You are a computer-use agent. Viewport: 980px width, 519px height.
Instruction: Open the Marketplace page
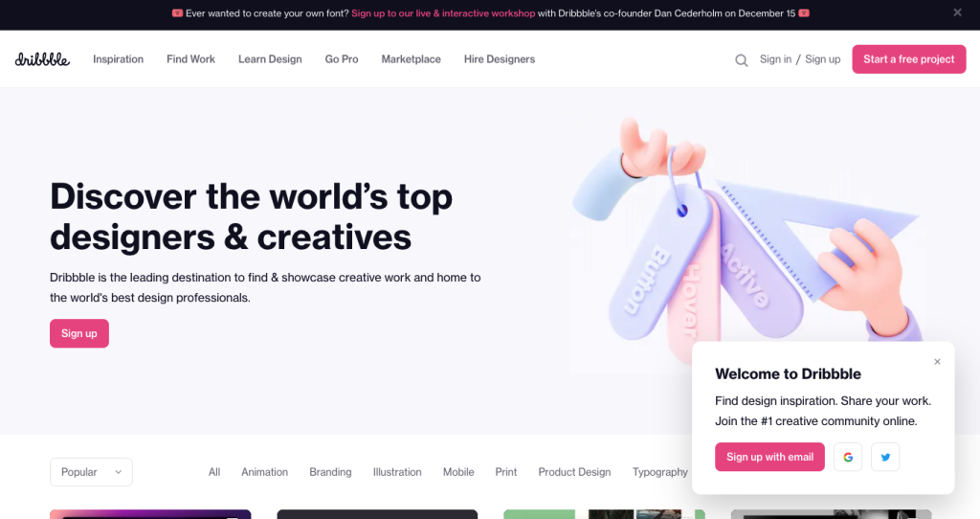pyautogui.click(x=412, y=59)
